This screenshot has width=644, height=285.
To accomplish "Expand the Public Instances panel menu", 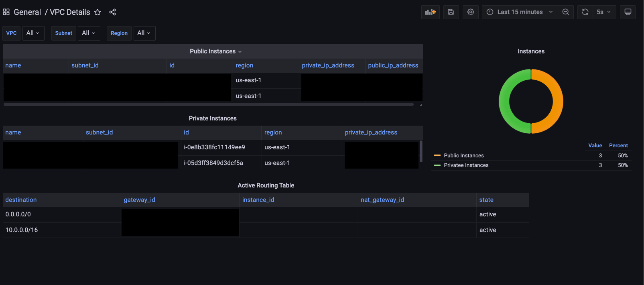I will (x=215, y=51).
